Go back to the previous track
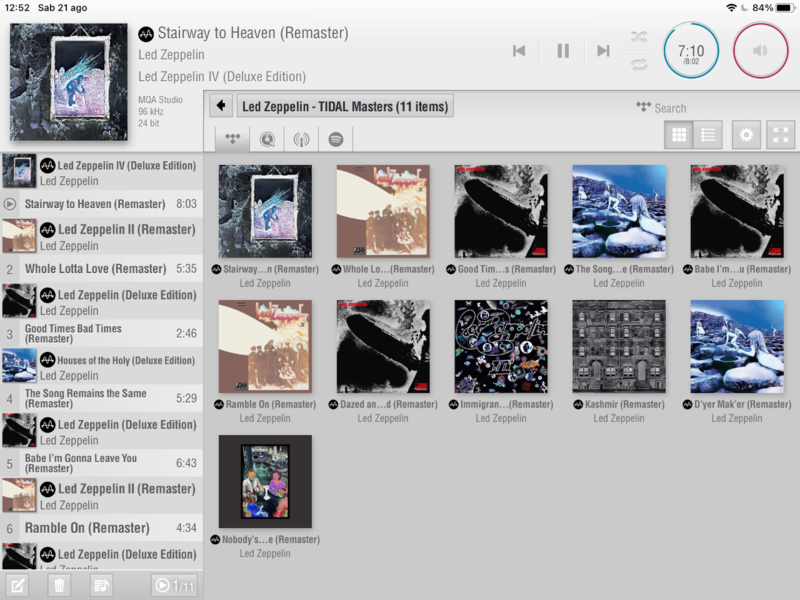 point(519,51)
